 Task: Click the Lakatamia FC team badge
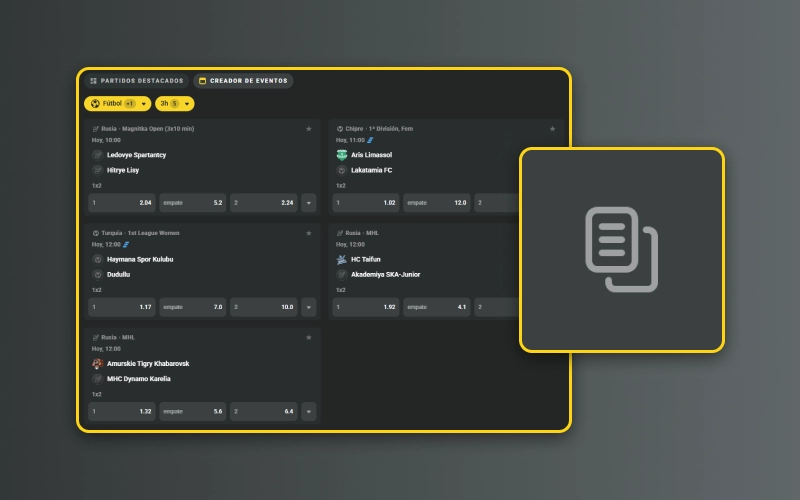pos(342,170)
